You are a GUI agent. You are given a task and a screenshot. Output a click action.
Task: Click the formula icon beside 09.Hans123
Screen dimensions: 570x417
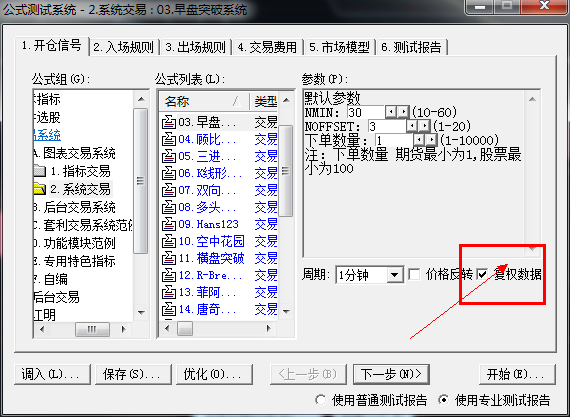[x=169, y=224]
